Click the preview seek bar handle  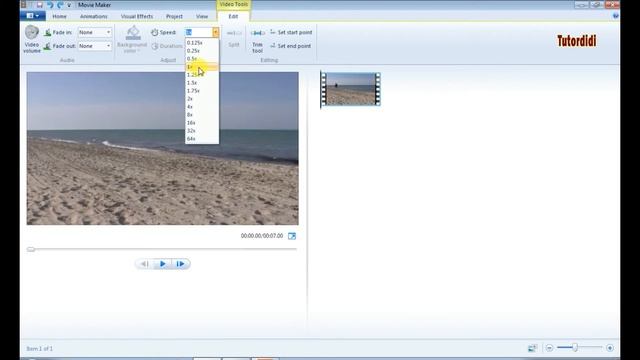[x=31, y=249]
